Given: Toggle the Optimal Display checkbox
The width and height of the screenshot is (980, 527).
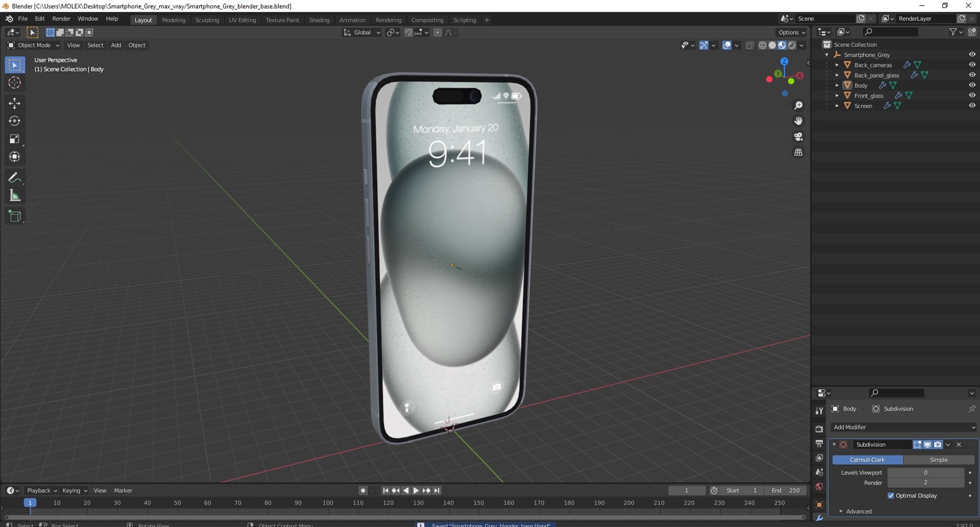Looking at the screenshot, I should tap(891, 496).
